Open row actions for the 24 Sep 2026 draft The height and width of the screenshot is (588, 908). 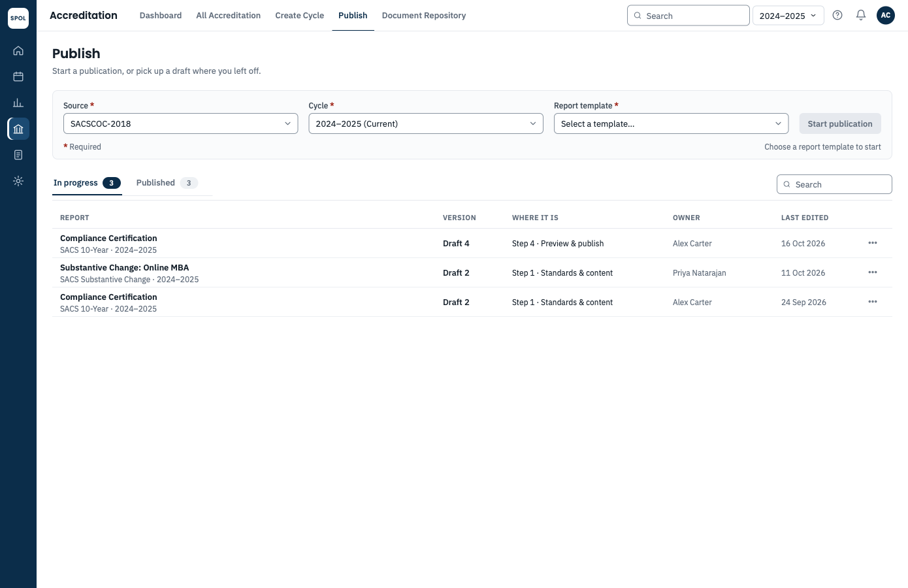click(x=873, y=302)
